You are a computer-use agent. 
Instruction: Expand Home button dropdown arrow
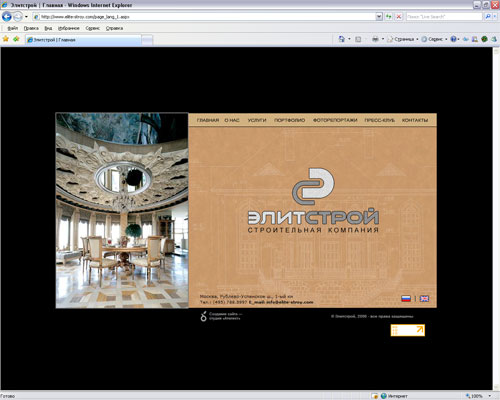tap(349, 39)
